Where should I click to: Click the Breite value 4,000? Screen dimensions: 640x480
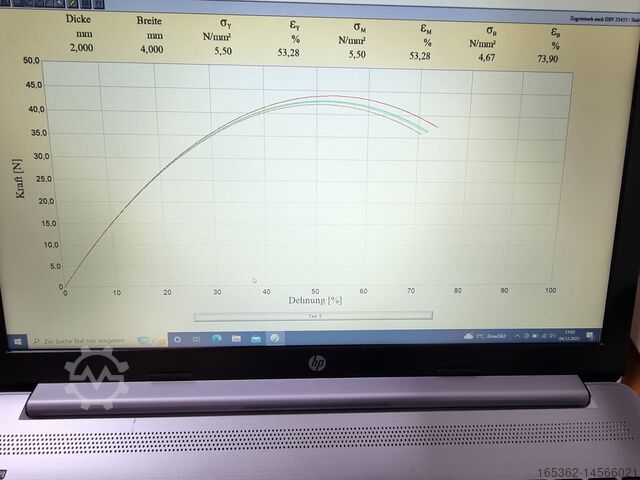[150, 48]
